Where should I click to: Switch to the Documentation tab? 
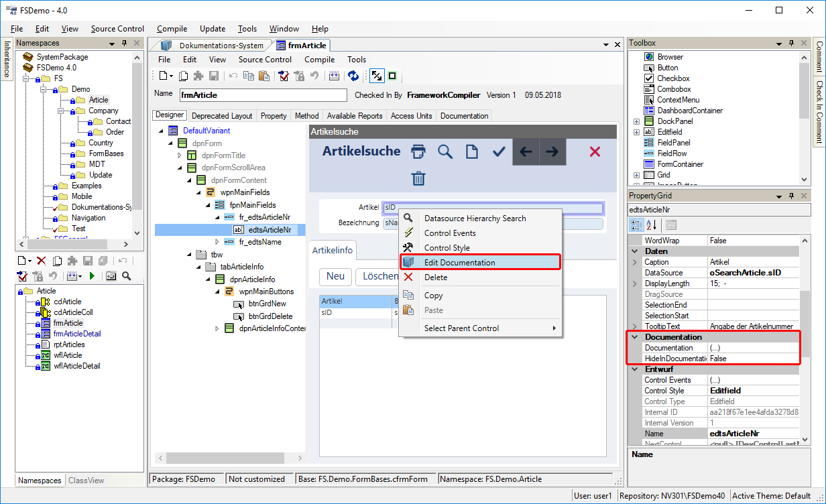click(465, 116)
